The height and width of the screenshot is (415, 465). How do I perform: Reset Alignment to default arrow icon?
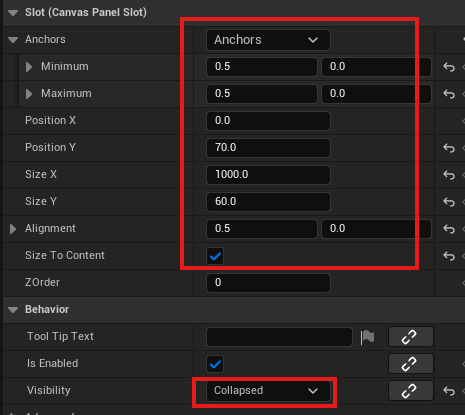point(449,229)
